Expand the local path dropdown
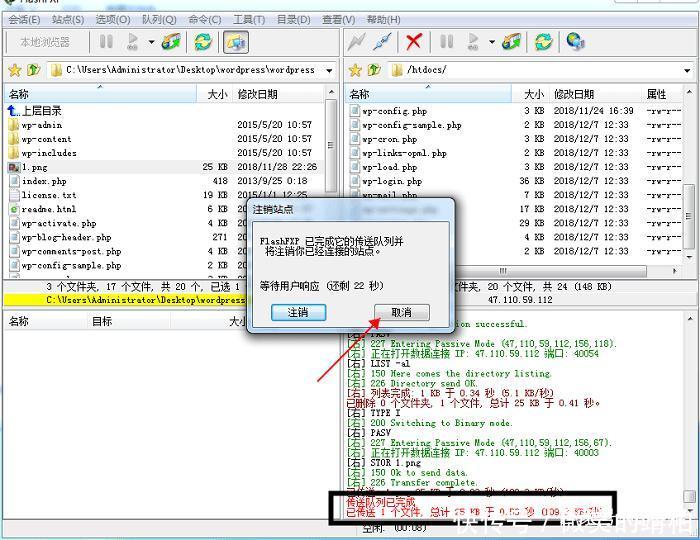700x540 pixels. tap(330, 70)
